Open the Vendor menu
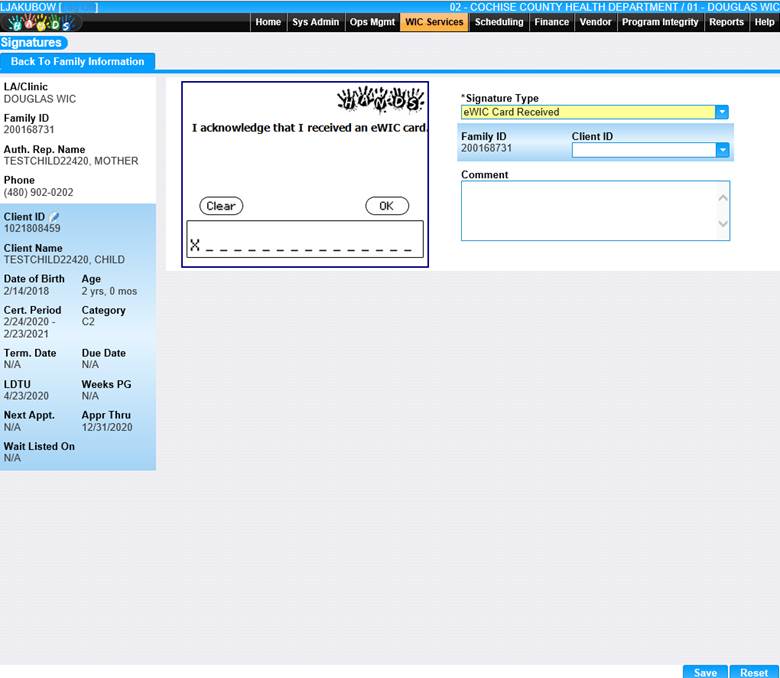The height and width of the screenshot is (678, 780). pos(595,22)
